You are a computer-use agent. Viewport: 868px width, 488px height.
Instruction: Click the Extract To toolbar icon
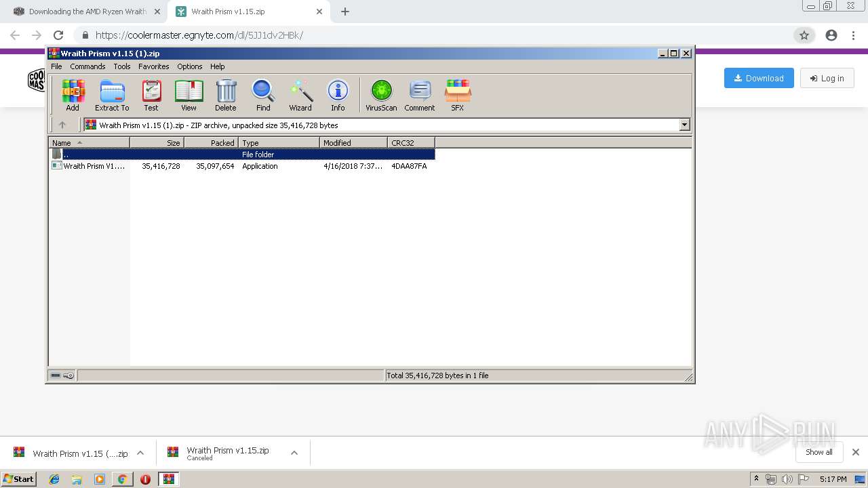[x=112, y=95]
